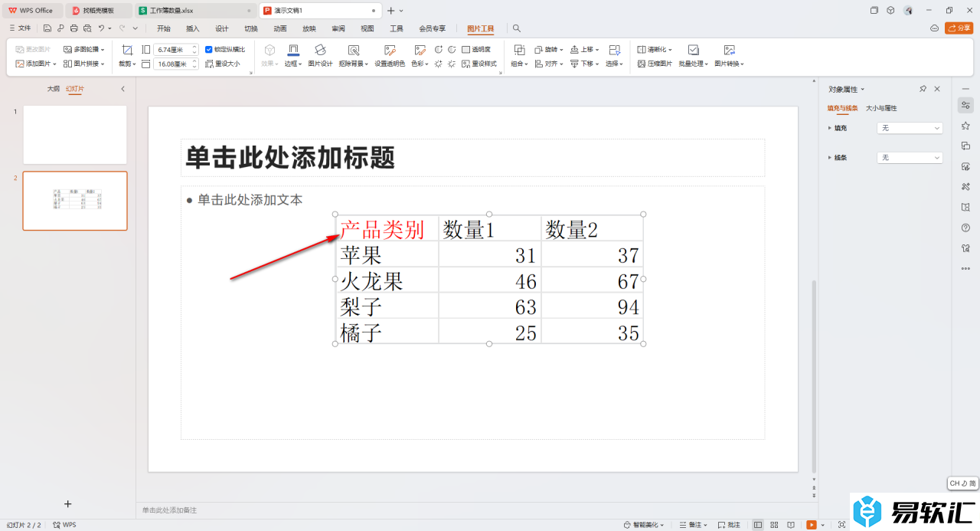Open the Sharpen (清晰化) dropdown
This screenshot has width=980, height=531.
[655, 49]
